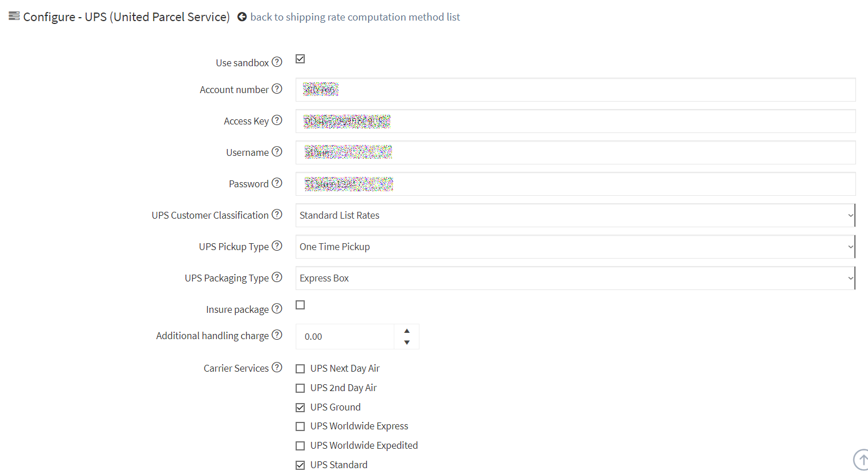Show help for UPS Pickup Type
Screen dimensions: 868x475
277,245
